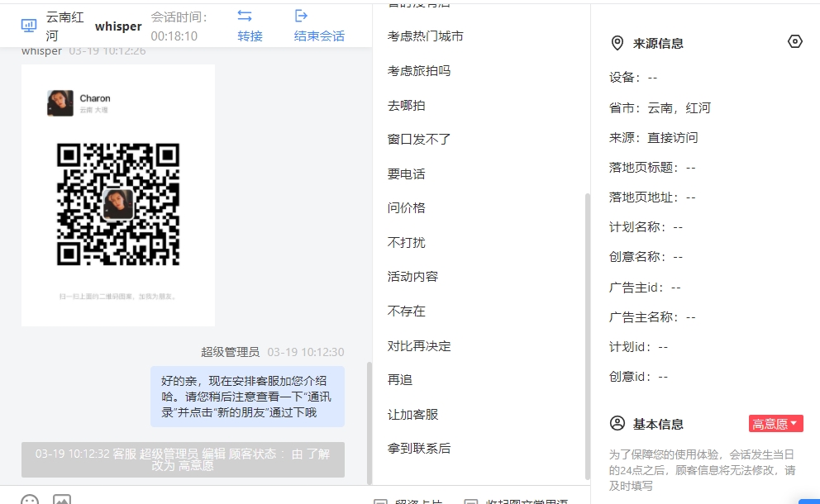Select quick reply 让加客服
Screen dimensions: 820x504
pyautogui.click(x=412, y=414)
